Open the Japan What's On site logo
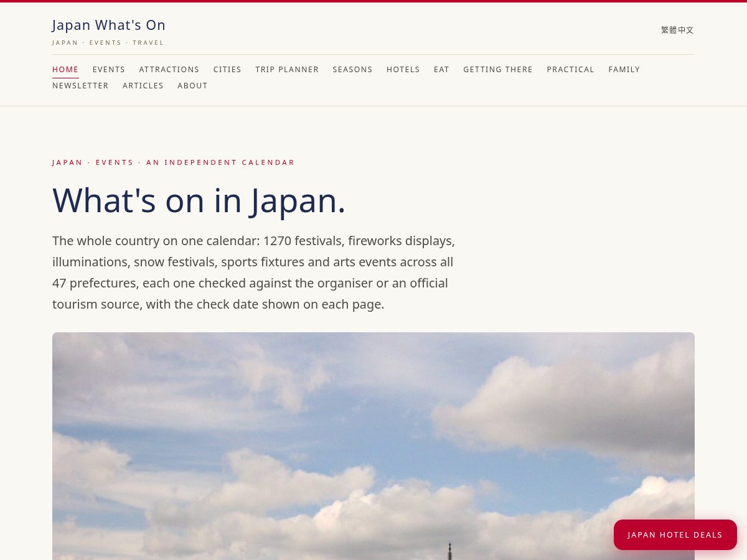 tap(109, 26)
